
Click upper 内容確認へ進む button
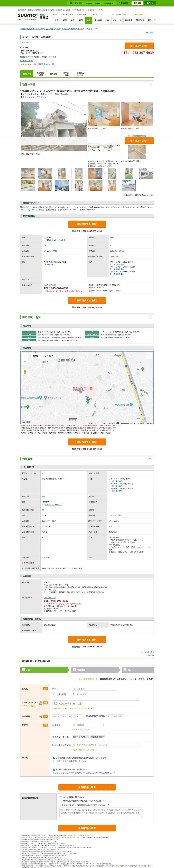coord(87,787)
